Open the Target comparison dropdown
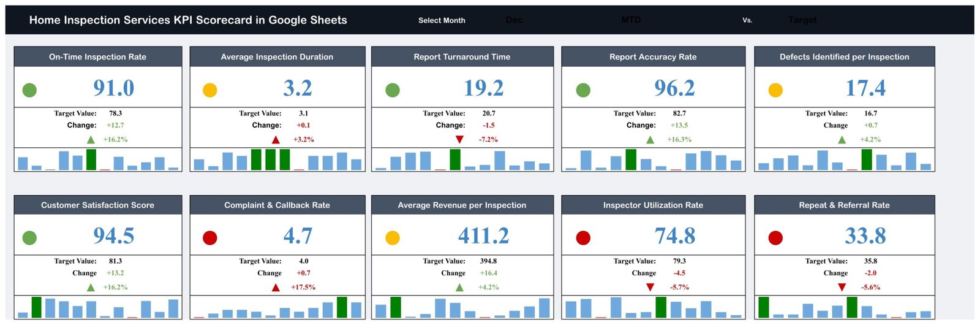The height and width of the screenshot is (325, 980). click(802, 20)
